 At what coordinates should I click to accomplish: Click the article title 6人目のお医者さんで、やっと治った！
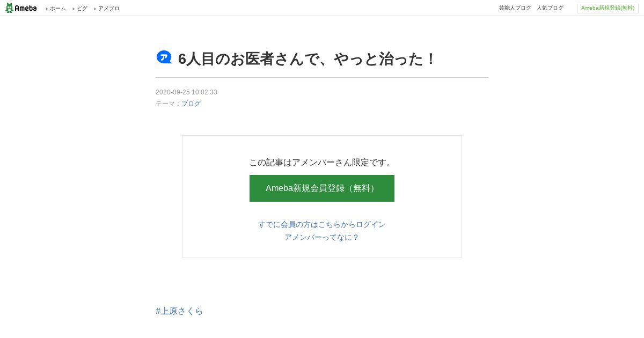pos(308,59)
